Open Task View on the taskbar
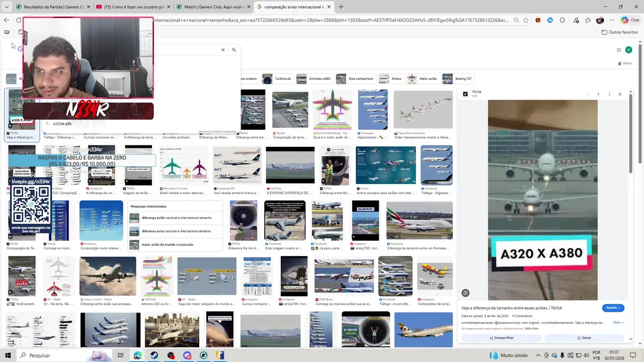 121,355
